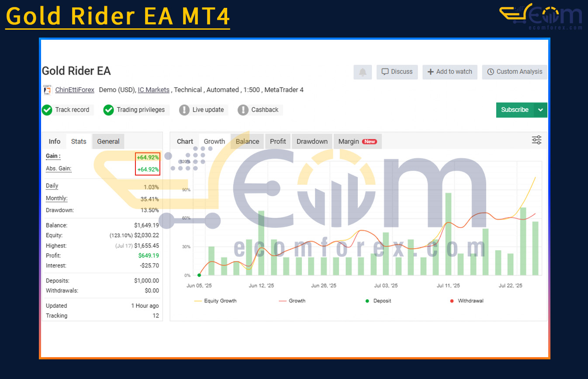Click the notification bell icon

point(363,72)
